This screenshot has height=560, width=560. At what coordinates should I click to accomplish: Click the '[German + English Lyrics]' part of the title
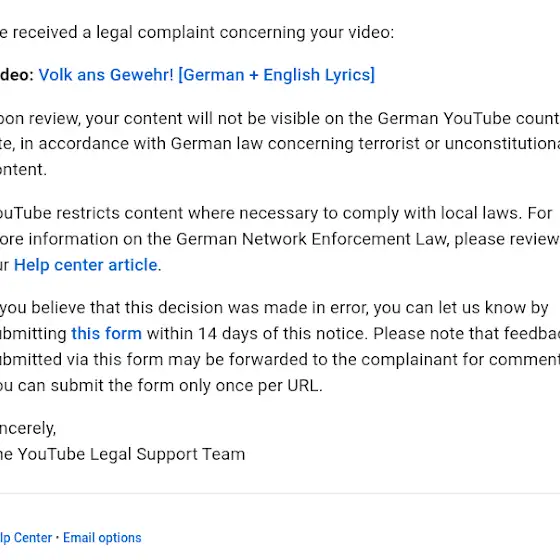point(276,75)
